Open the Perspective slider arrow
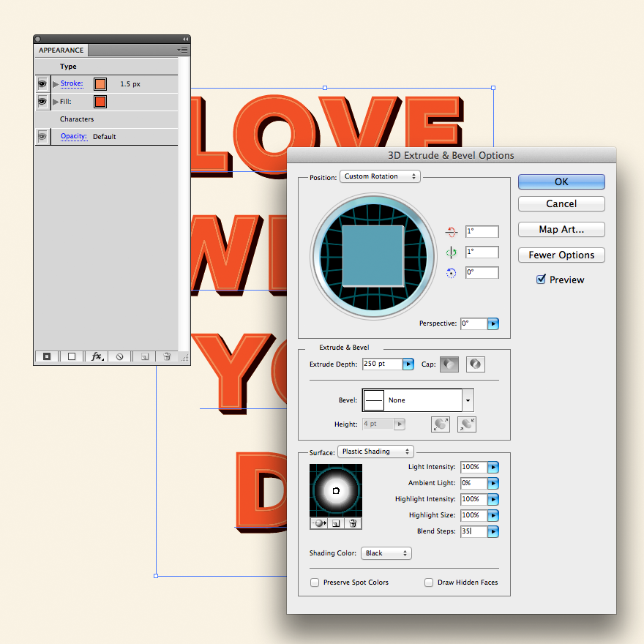Screen dimensions: 644x644 (x=493, y=323)
